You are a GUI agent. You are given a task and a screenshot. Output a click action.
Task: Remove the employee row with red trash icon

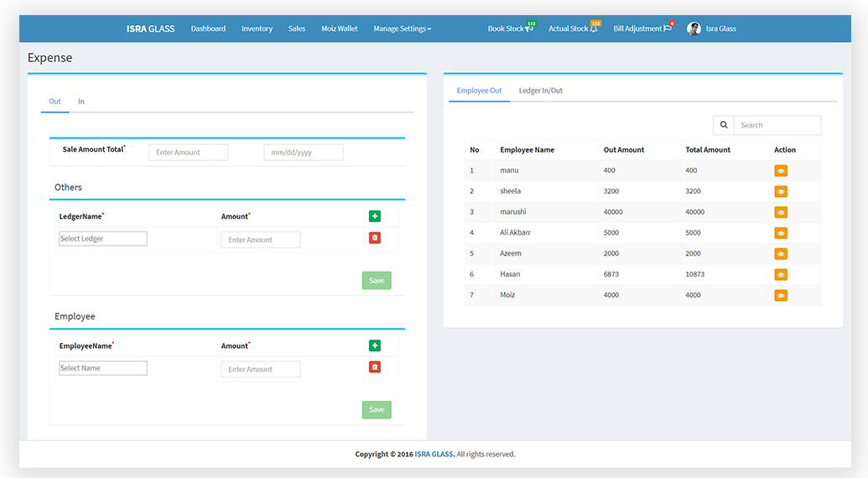[374, 367]
